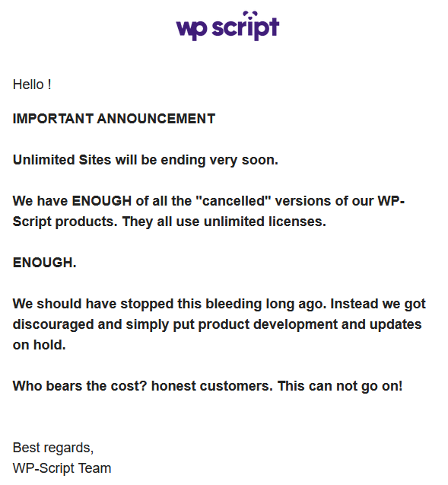This screenshot has width=448, height=485.
Task: Click the panda ears icon above logo
Action: tap(250, 14)
